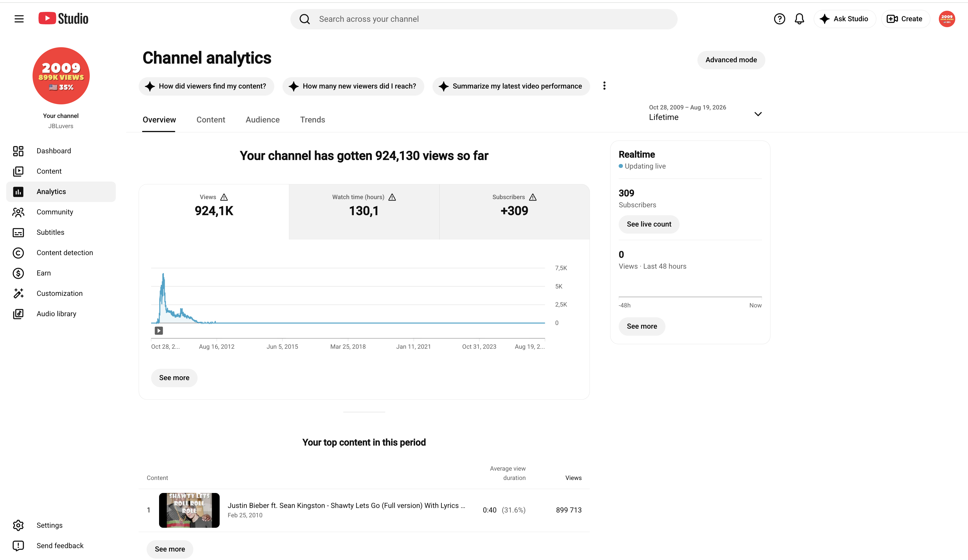Click the Dashboard sidebar icon
This screenshot has height=560, width=968.
[x=18, y=151]
